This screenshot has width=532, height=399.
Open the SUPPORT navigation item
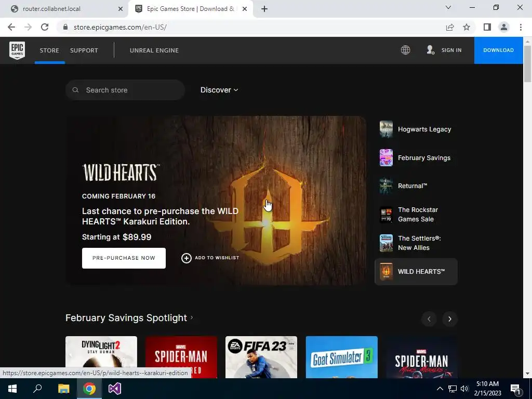pyautogui.click(x=84, y=50)
